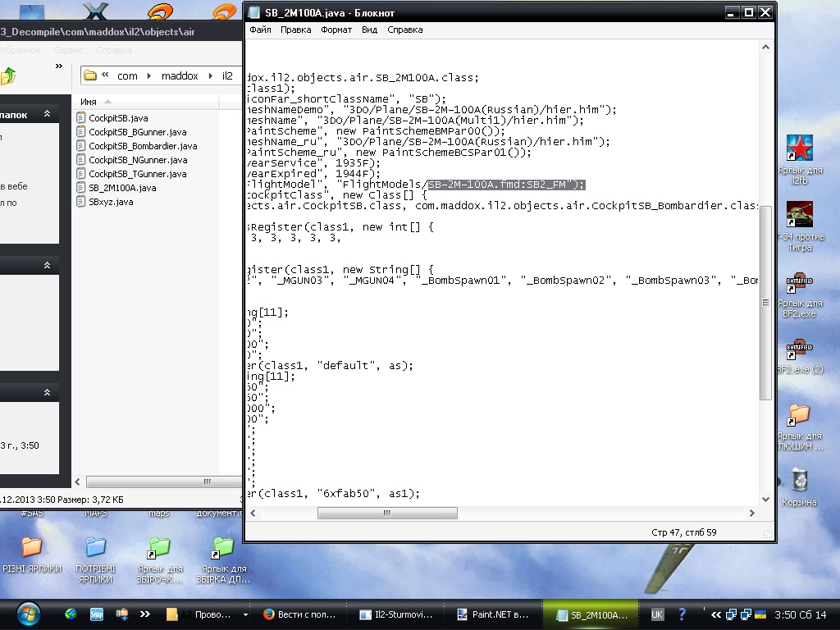Click the taskbar clock 3:50
This screenshot has height=630, width=840.
coord(801,614)
